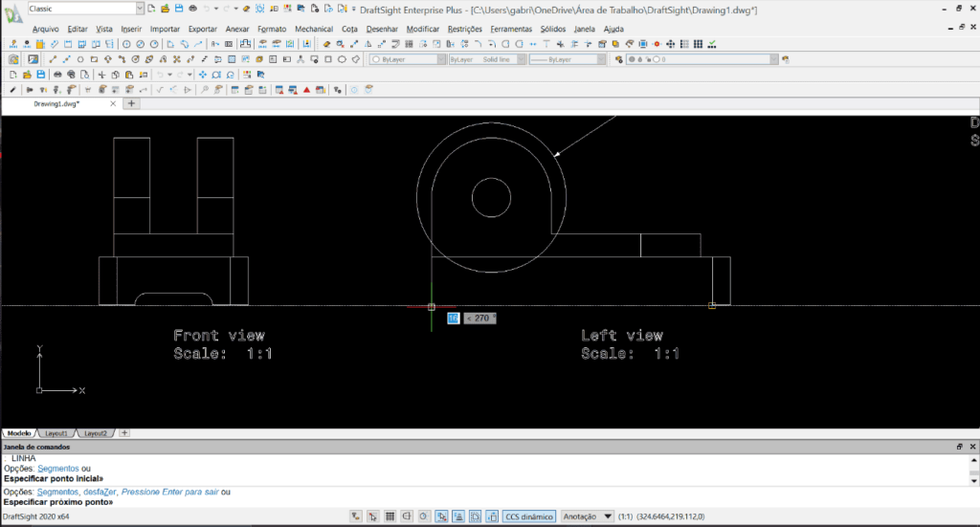Screen dimensions: 980x527
Task: Click the zoom window icon in standard toolbar
Action: [216, 75]
